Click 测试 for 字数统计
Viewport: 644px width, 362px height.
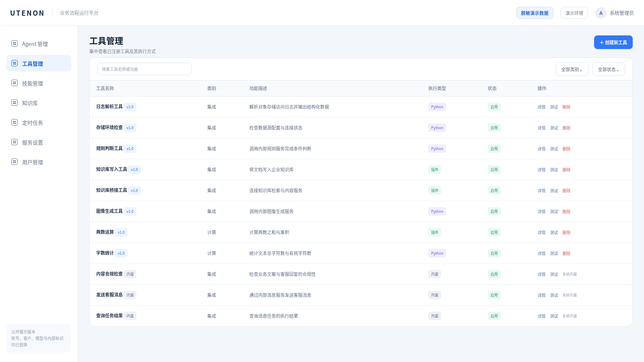pos(554,253)
